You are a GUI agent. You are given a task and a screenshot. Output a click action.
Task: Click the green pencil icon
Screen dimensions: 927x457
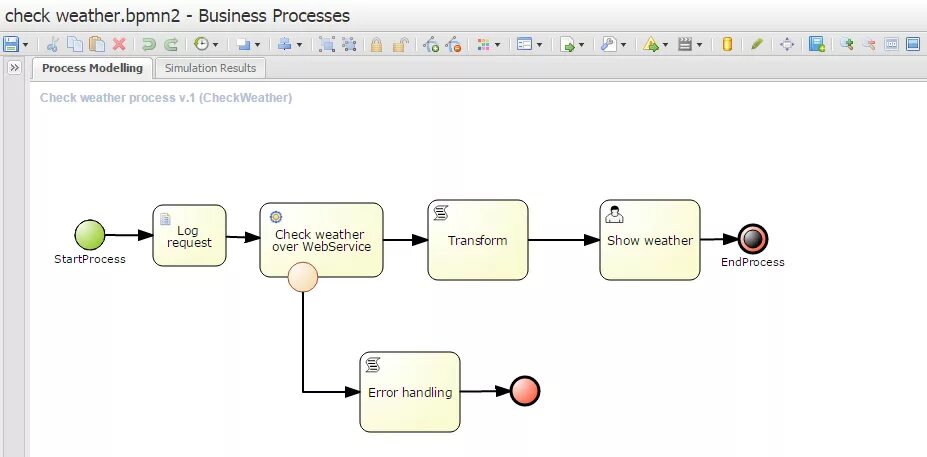coord(757,44)
